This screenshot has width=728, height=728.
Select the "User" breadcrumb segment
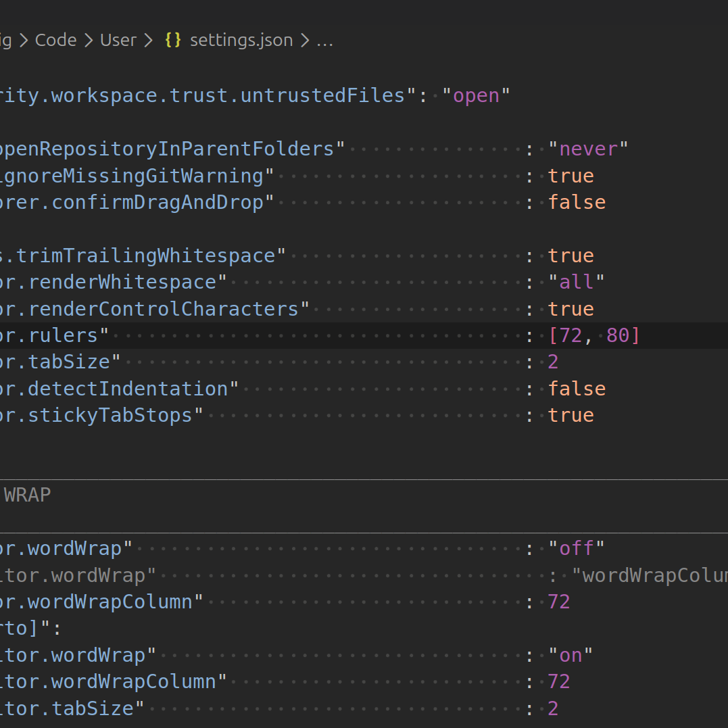coord(118,41)
